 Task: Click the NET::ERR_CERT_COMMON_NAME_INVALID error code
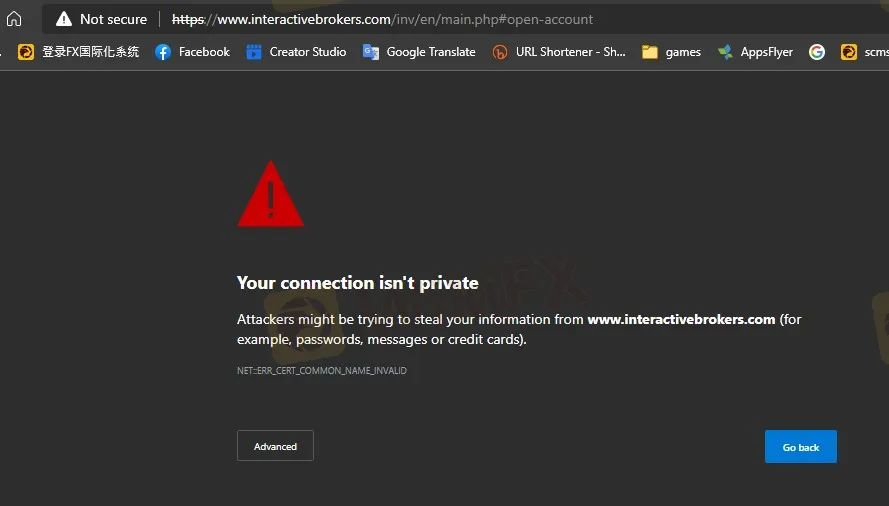321,370
